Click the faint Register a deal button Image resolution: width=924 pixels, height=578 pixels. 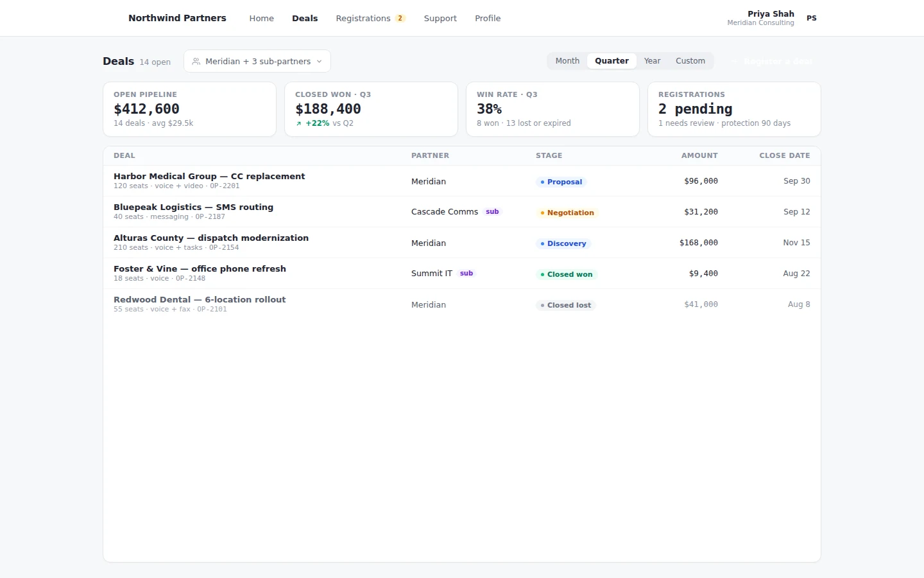772,61
